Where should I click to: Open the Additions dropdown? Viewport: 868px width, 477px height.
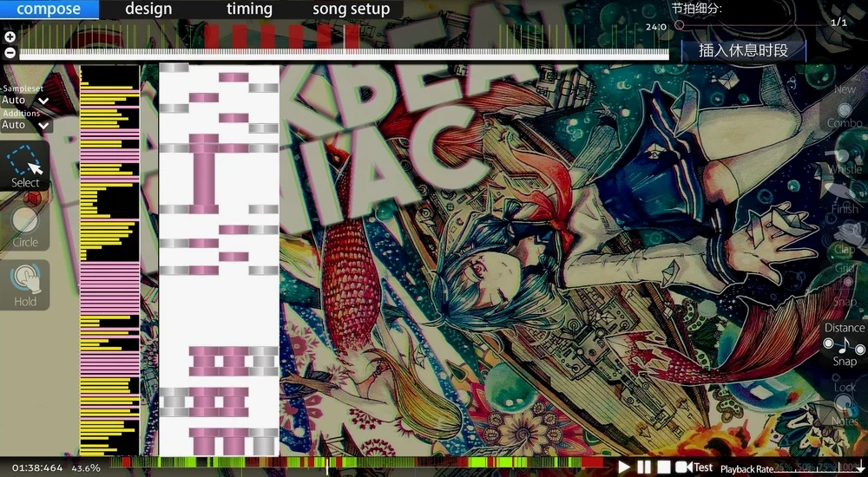[25, 125]
